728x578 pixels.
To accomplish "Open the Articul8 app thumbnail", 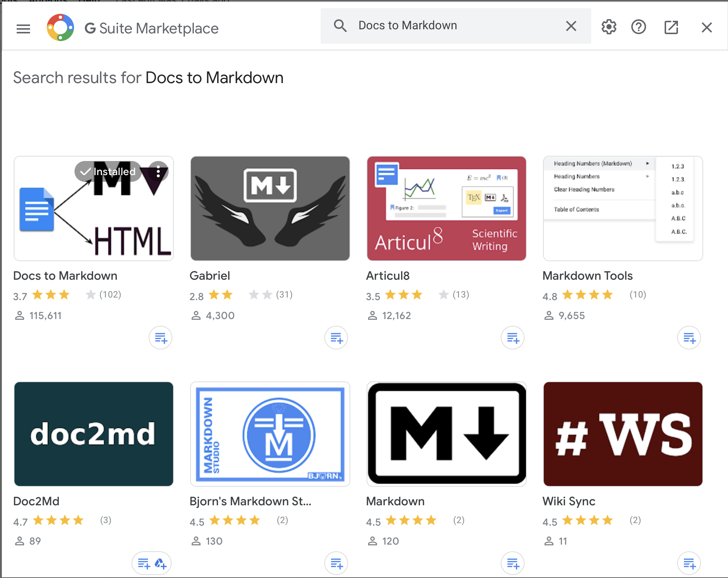I will coord(447,208).
